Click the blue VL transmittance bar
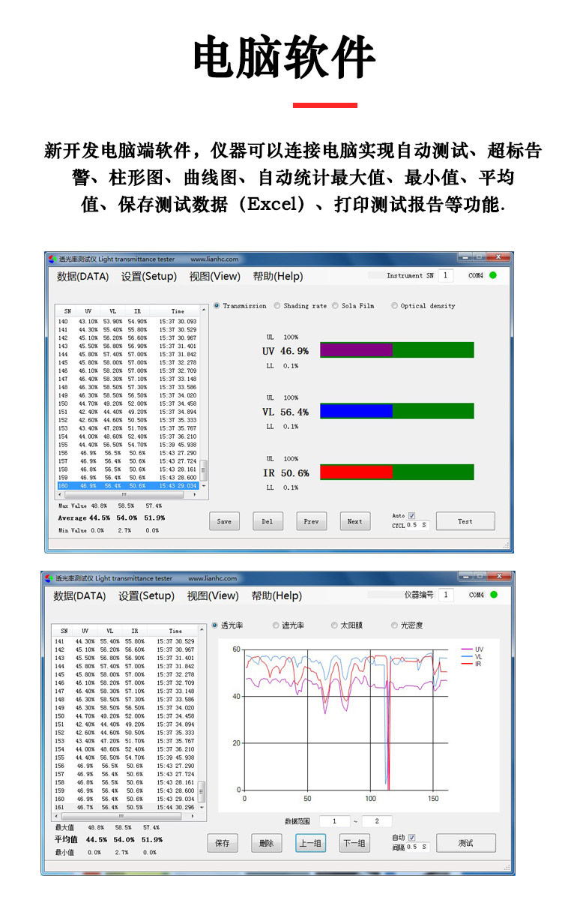The width and height of the screenshot is (562, 924). pyautogui.click(x=356, y=411)
